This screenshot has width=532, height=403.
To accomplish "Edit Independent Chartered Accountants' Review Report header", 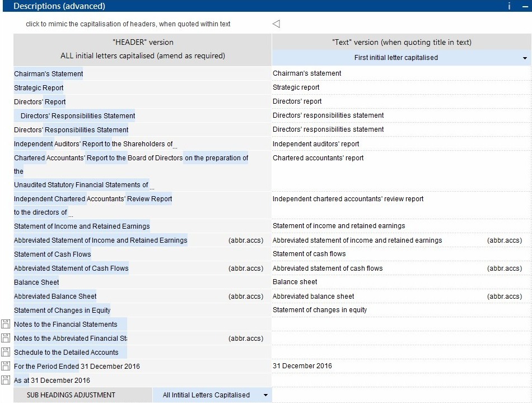I will [93, 198].
